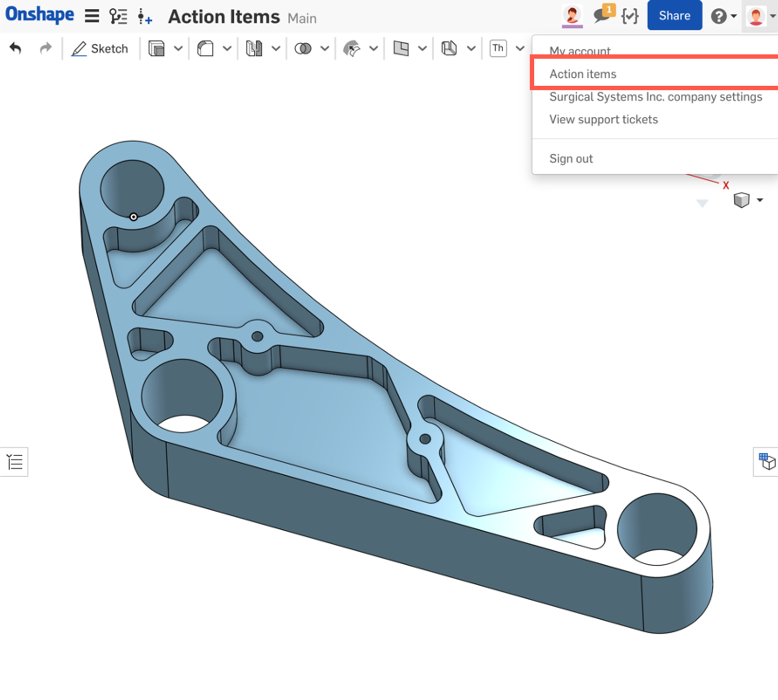
Task: Click the Action Items document title
Action: (x=224, y=17)
